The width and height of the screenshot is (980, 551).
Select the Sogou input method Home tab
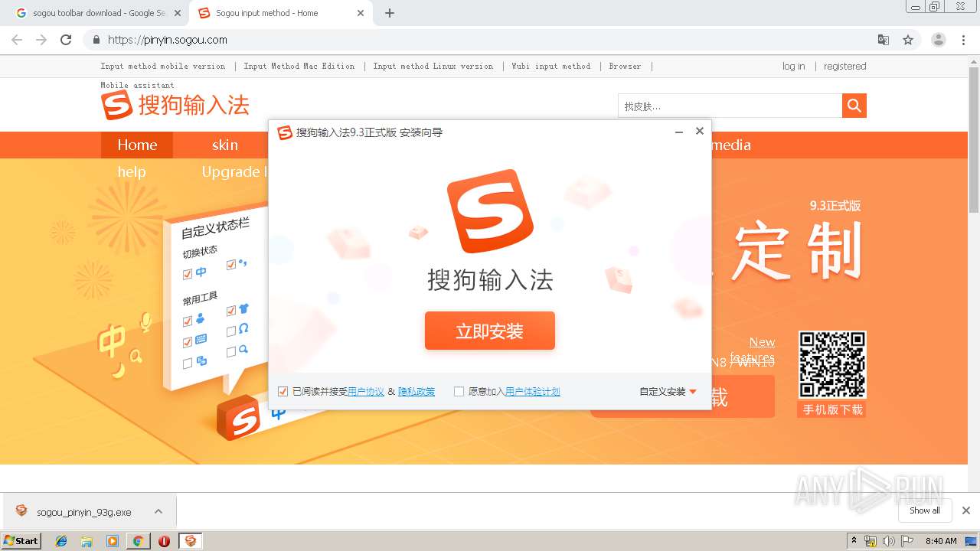pos(280,13)
